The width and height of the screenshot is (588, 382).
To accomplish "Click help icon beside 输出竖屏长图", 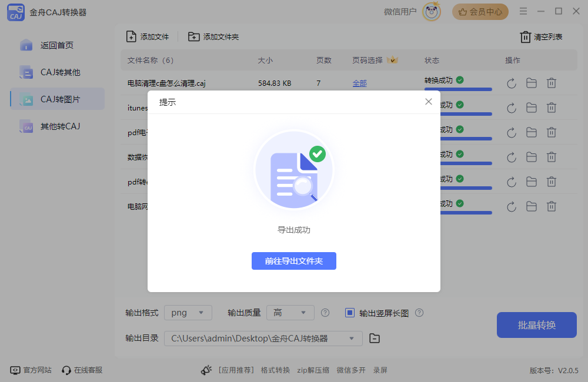I will [x=419, y=313].
